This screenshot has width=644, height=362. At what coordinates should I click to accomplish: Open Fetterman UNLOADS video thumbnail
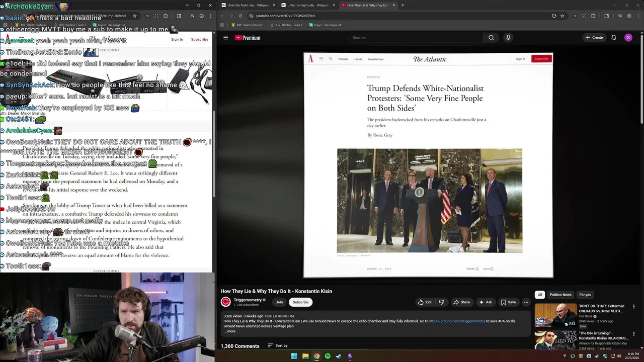(556, 315)
